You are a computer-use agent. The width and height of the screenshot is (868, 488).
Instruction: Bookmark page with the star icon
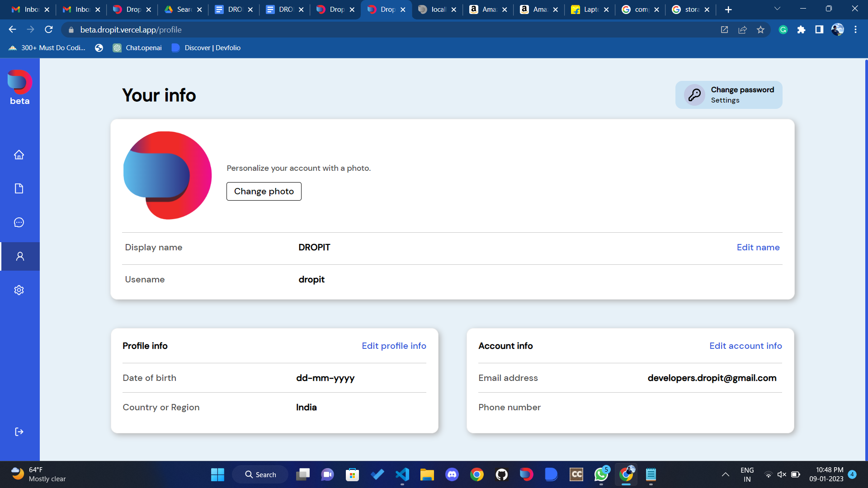point(760,30)
